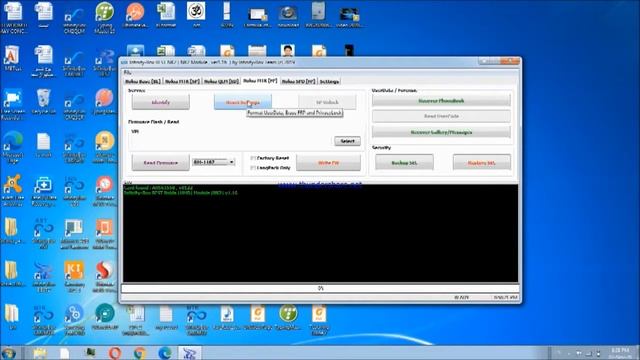Image resolution: width=640 pixels, height=360 pixels.
Task: Switch to the Nokia tab left of Settings
Action: pos(299,81)
